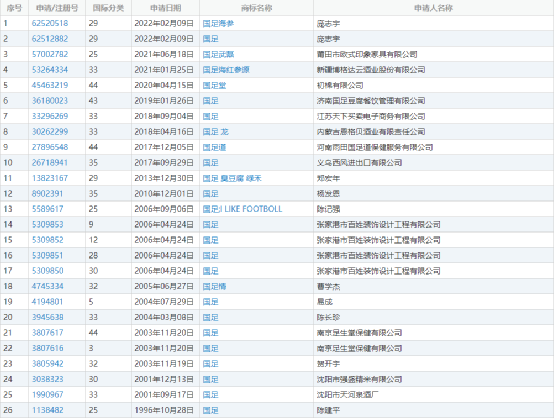Viewport: 554px width, 418px height.
Task: Open the 国足武夷 trademark in row 3
Action: coord(218,54)
